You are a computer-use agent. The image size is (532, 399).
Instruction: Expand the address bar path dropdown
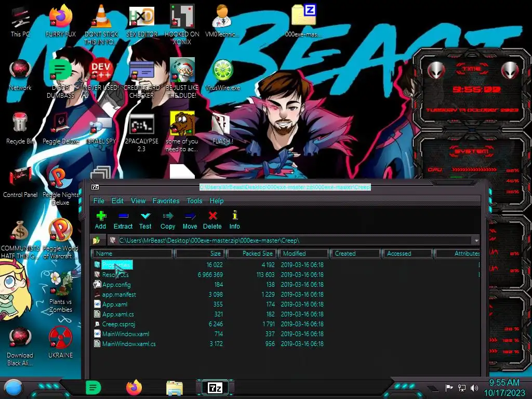tap(476, 241)
